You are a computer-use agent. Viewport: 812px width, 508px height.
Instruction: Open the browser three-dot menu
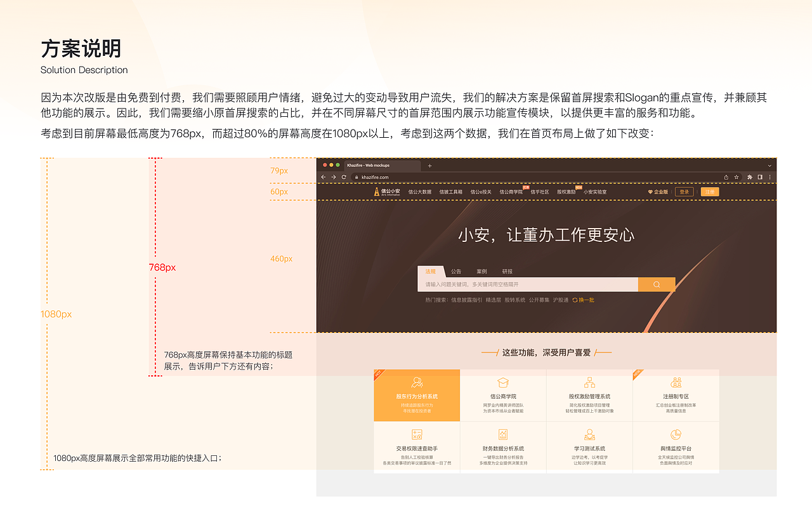(x=770, y=177)
